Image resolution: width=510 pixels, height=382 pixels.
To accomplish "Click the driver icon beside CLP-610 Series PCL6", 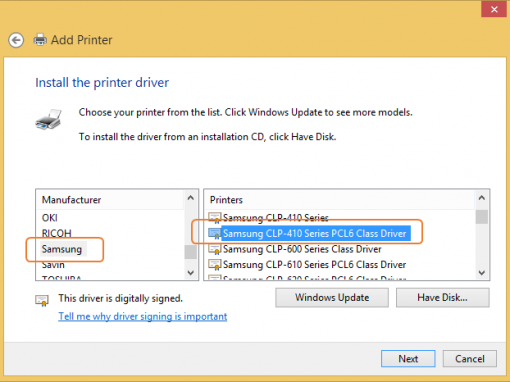I will [214, 264].
